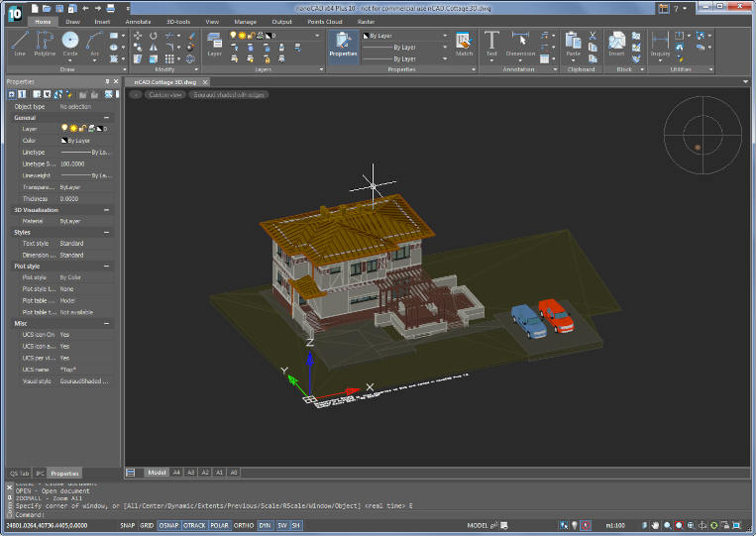756x536 pixels.
Task: Click the Gouraud shaded with edges button
Action: click(x=229, y=95)
